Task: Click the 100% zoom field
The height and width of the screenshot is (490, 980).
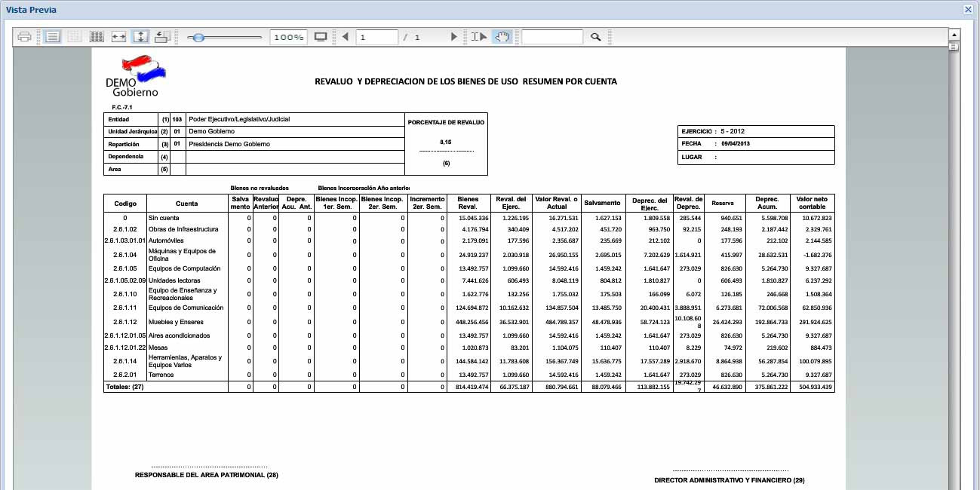Action: pyautogui.click(x=288, y=37)
